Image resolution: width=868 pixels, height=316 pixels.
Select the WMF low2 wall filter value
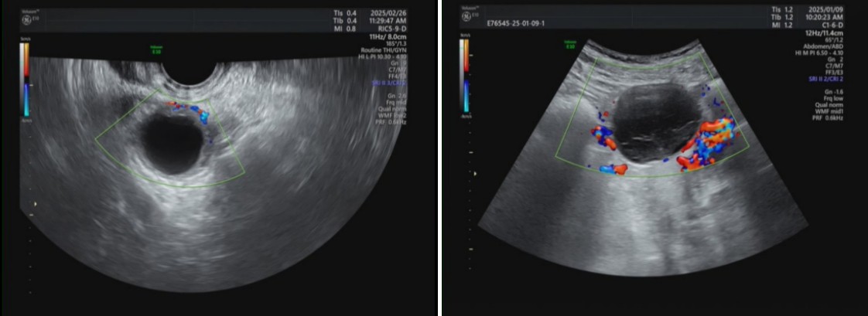(x=393, y=115)
